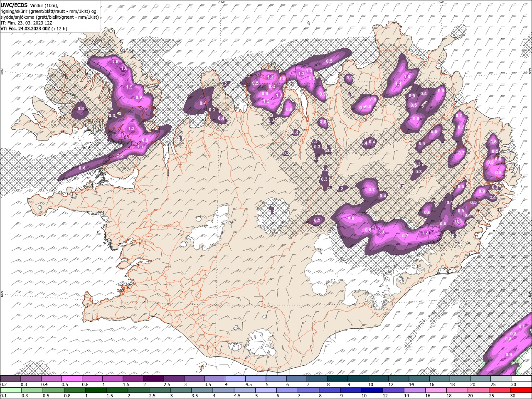The height and width of the screenshot is (399, 532).
Task: Pick the darkest green rain swatch starting at 1
Action: click(x=96, y=390)
